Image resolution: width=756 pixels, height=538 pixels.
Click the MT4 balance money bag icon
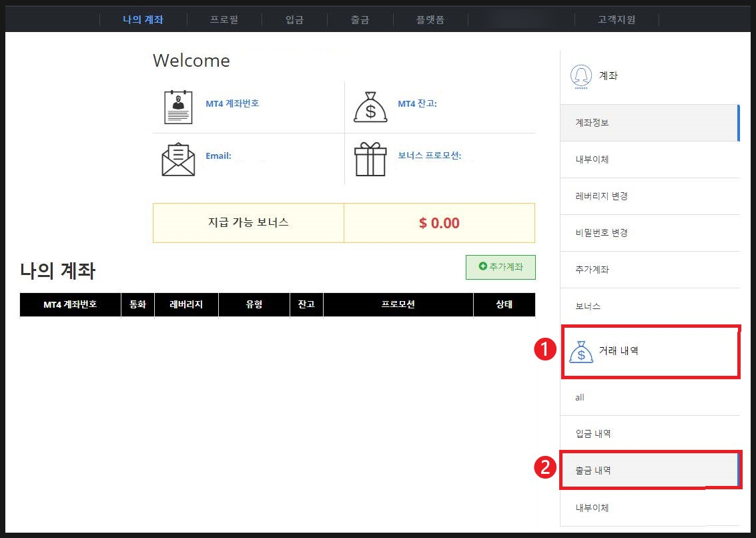pos(370,107)
